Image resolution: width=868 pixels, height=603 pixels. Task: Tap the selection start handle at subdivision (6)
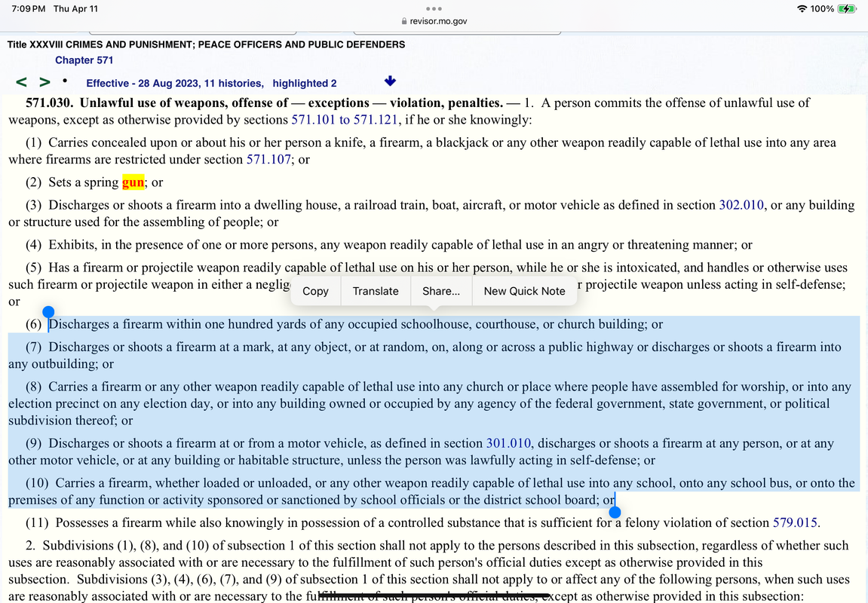click(48, 312)
